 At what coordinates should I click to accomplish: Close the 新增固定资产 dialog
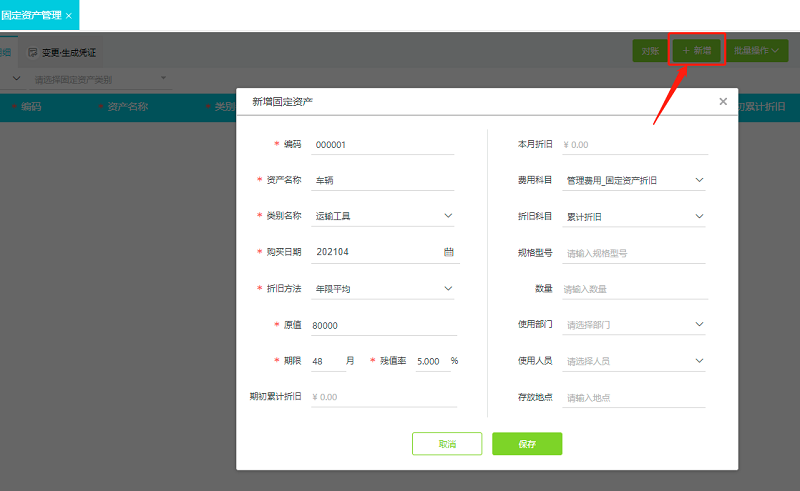(x=723, y=102)
